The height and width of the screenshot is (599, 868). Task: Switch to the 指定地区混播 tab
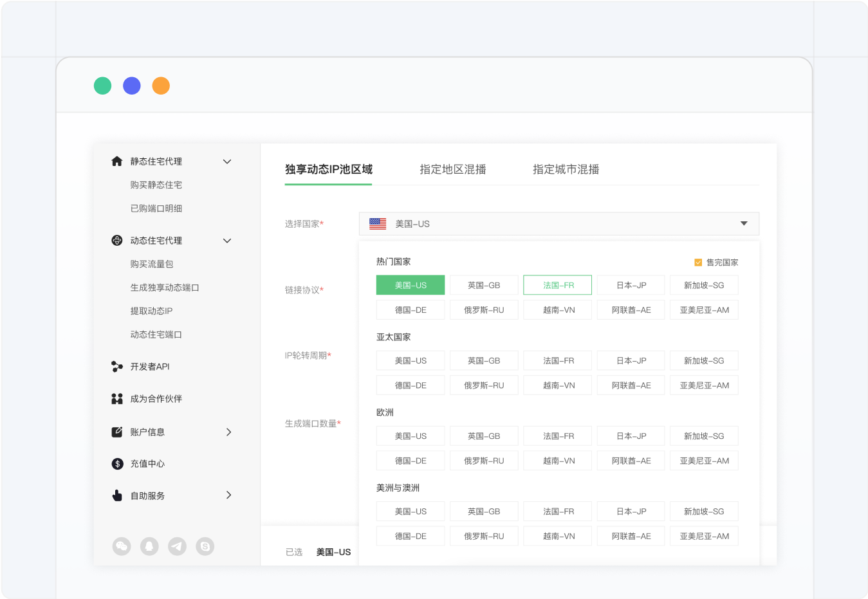click(453, 170)
